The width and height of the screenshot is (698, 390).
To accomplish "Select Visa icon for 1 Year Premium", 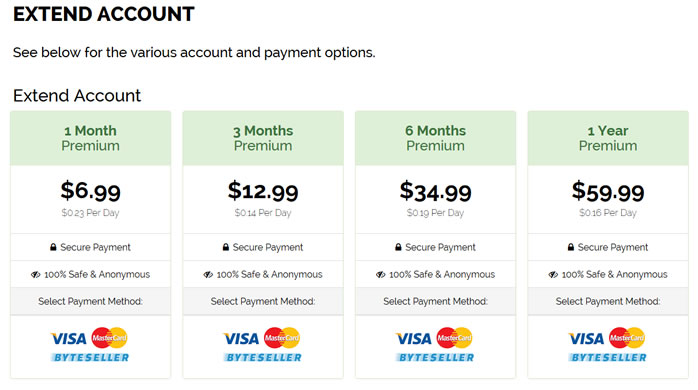I will pos(586,339).
